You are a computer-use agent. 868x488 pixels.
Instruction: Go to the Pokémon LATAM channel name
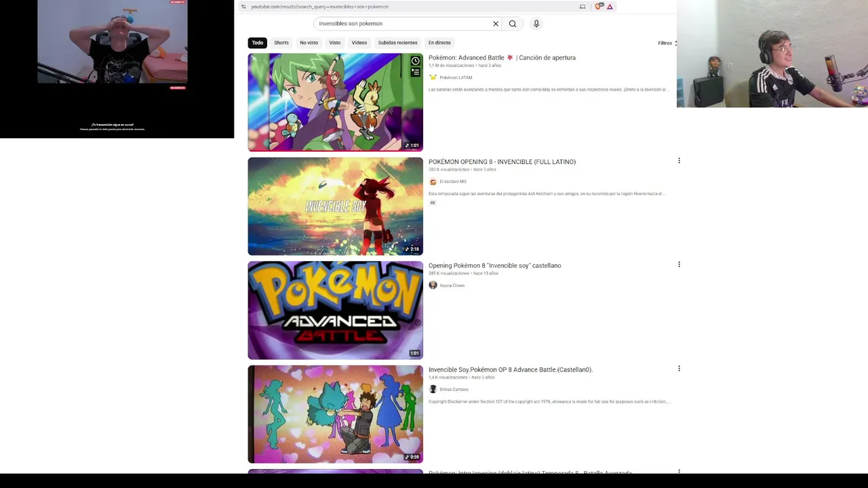[456, 78]
